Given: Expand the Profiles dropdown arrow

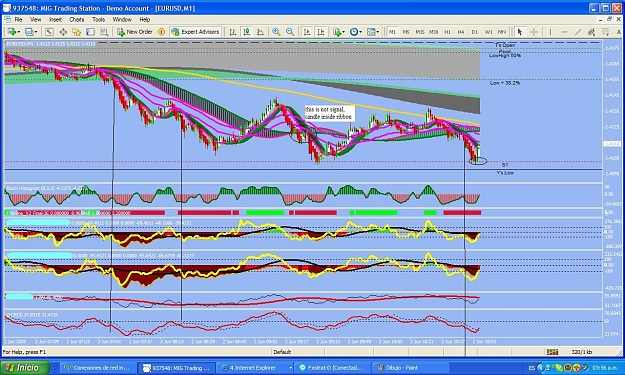Looking at the screenshot, I should [35, 32].
